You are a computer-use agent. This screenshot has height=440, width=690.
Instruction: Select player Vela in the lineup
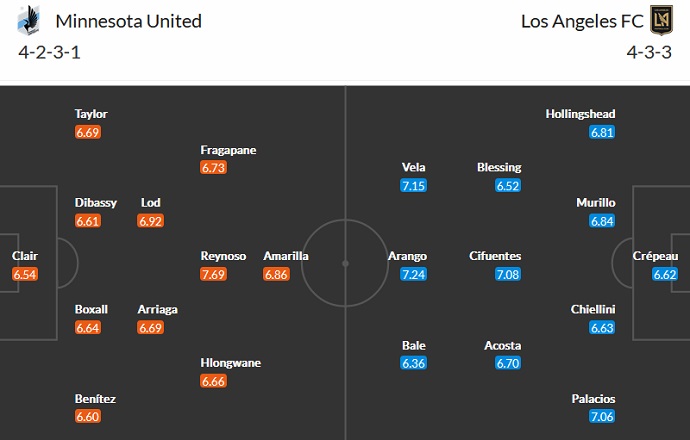click(x=413, y=168)
